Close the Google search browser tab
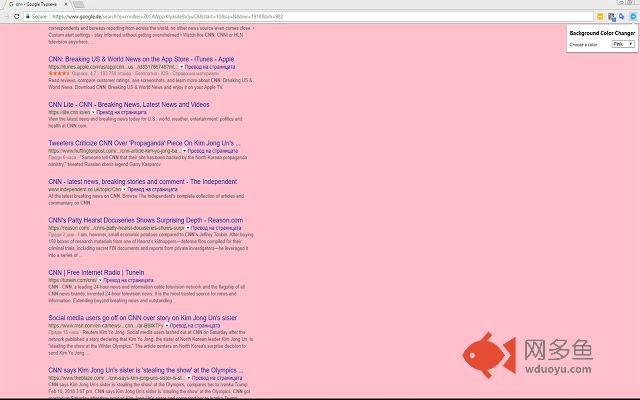Image resolution: width=640 pixels, height=400 pixels. click(66, 4)
